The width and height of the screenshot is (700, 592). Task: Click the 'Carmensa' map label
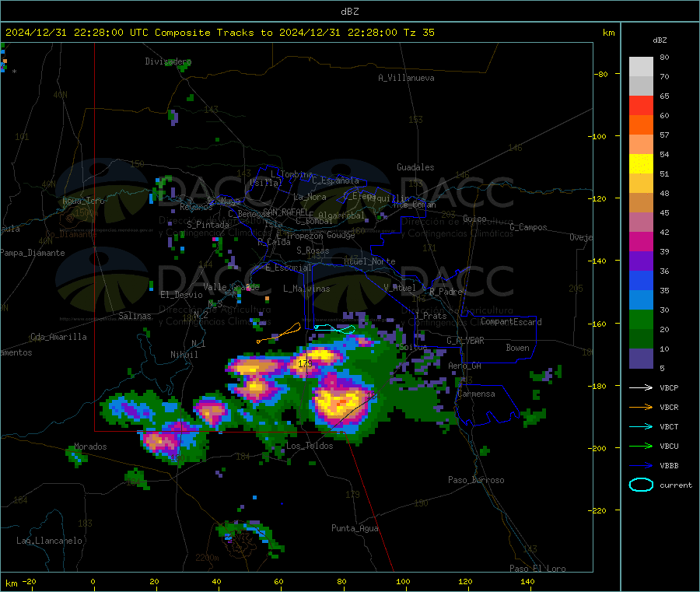coord(476,394)
